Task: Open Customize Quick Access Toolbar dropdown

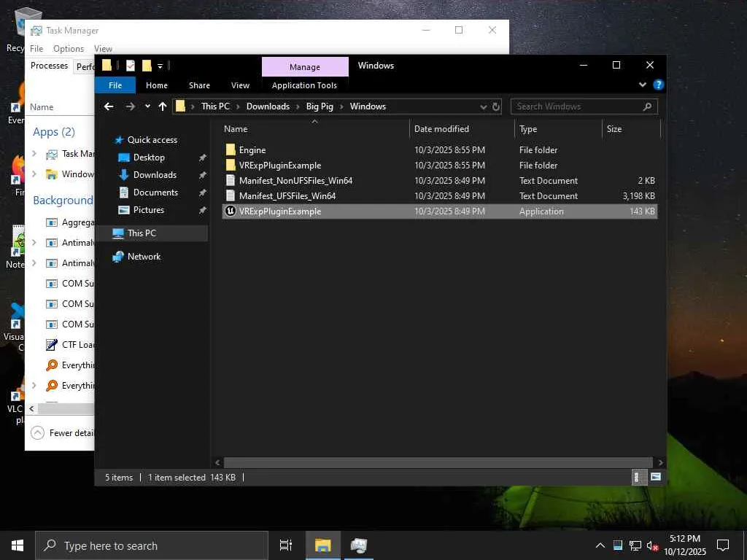Action: coord(160,66)
